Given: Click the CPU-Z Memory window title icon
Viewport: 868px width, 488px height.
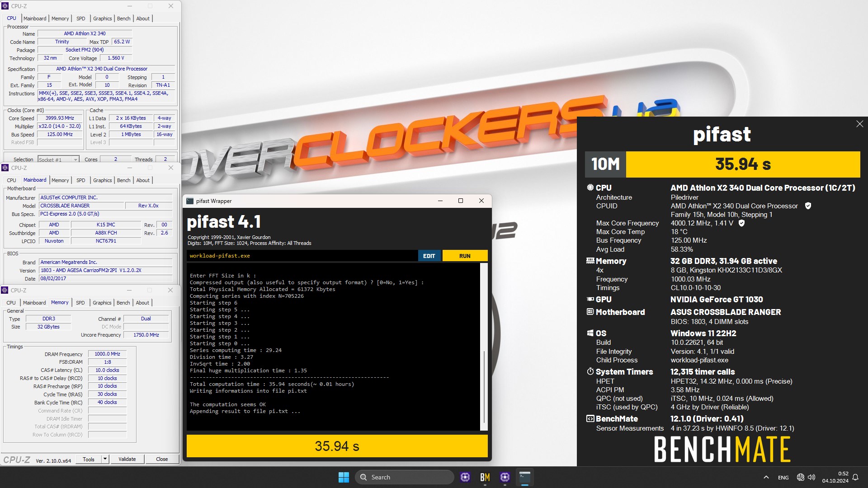Looking at the screenshot, I should (x=5, y=290).
